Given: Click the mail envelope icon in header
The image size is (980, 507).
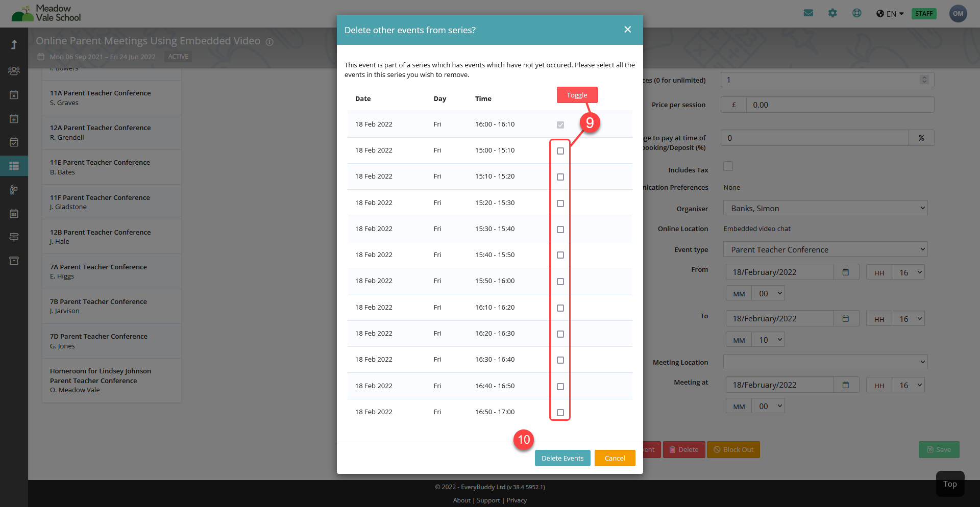Looking at the screenshot, I should pos(808,13).
